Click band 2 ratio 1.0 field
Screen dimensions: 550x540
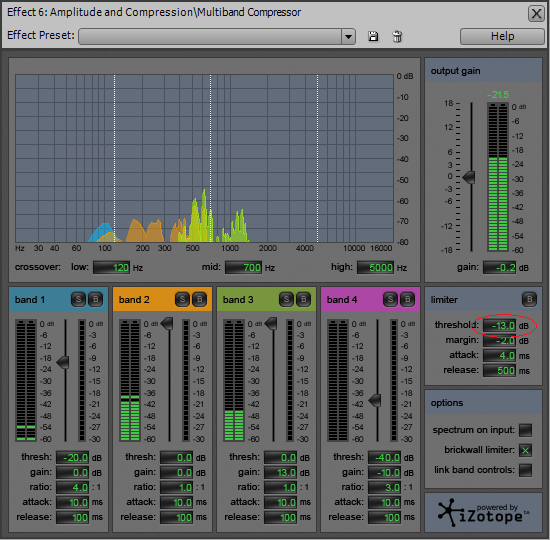tap(176, 487)
